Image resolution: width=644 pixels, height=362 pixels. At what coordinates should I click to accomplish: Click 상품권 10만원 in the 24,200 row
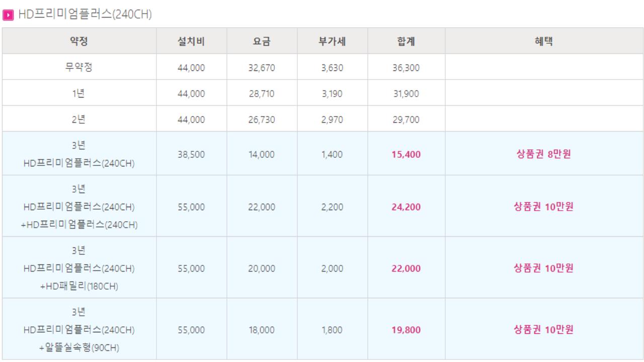click(x=543, y=207)
